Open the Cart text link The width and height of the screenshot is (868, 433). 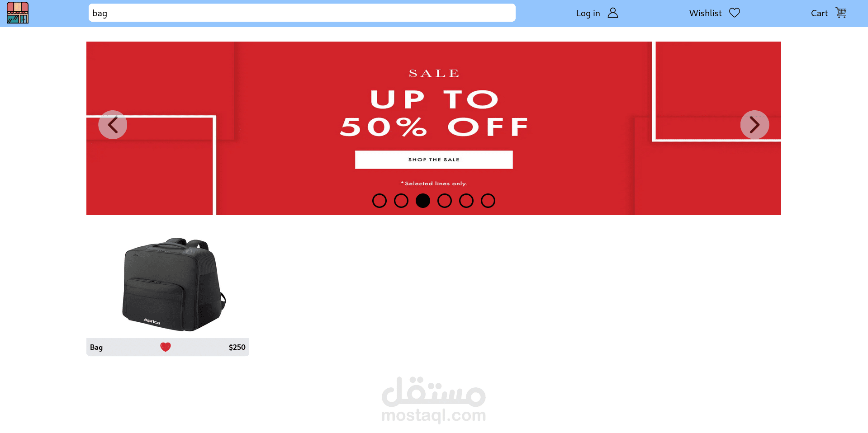coord(819,13)
